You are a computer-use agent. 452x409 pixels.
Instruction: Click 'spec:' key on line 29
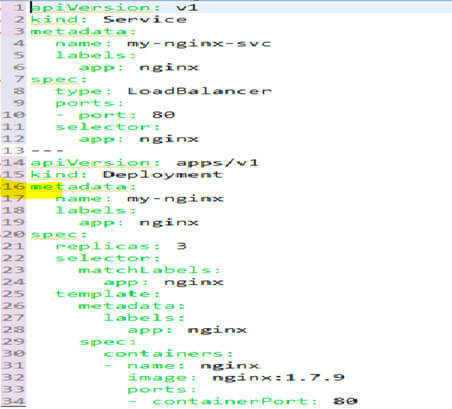coord(107,342)
